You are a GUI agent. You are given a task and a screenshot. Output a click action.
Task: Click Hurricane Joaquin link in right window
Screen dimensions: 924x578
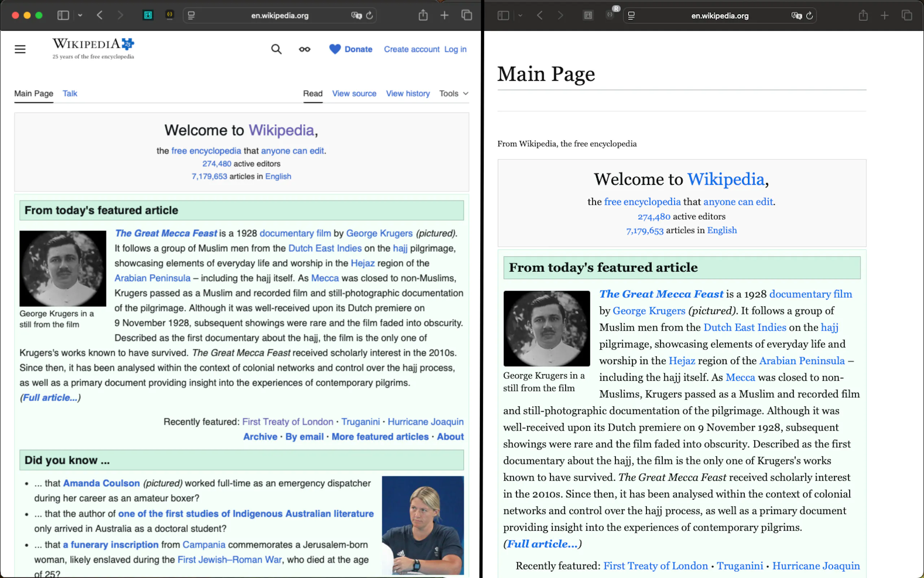click(816, 566)
